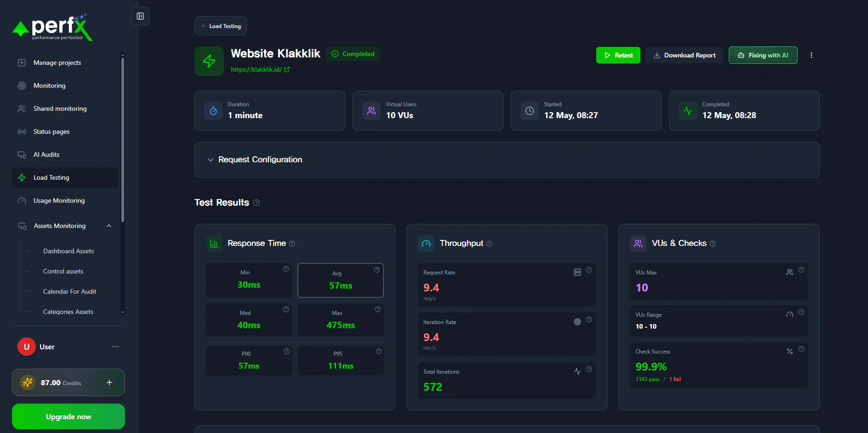The width and height of the screenshot is (868, 433).
Task: Click the Completed pulse icon
Action: [x=688, y=111]
